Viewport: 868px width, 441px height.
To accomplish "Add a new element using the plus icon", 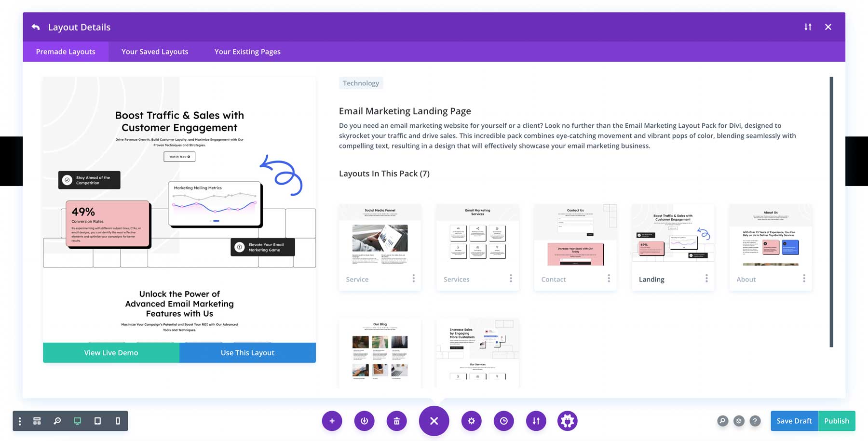I will coord(332,421).
